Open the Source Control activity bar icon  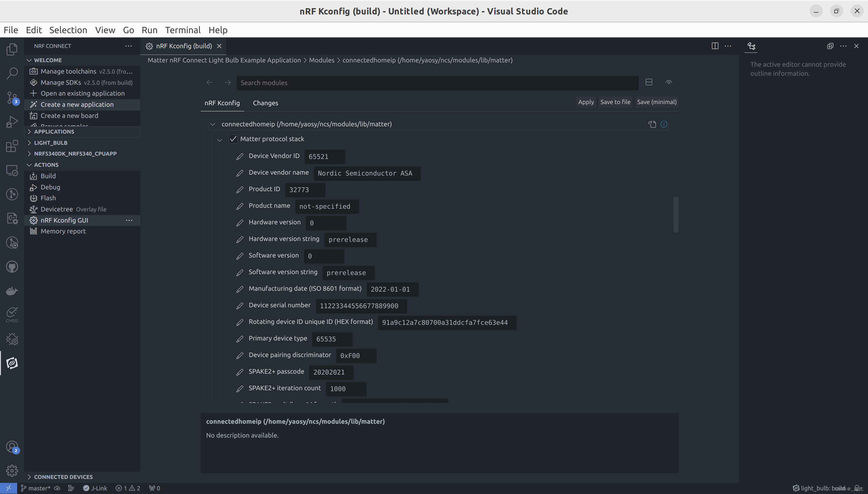click(12, 98)
